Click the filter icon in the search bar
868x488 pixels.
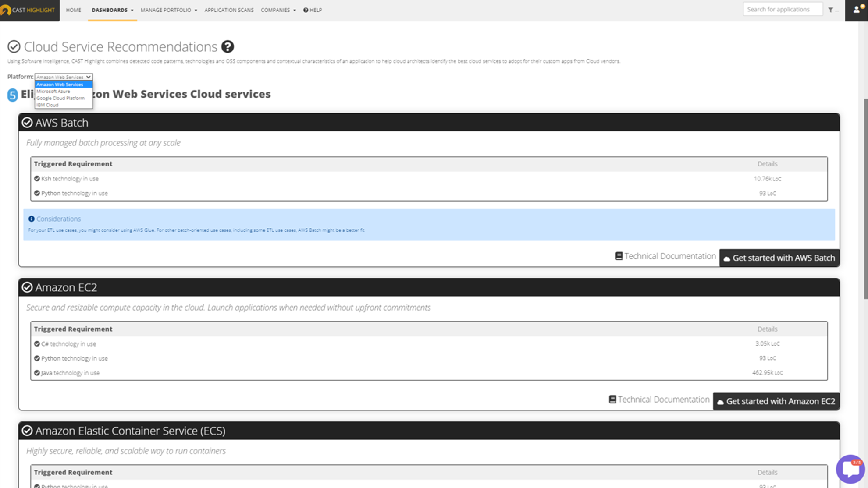click(x=831, y=10)
